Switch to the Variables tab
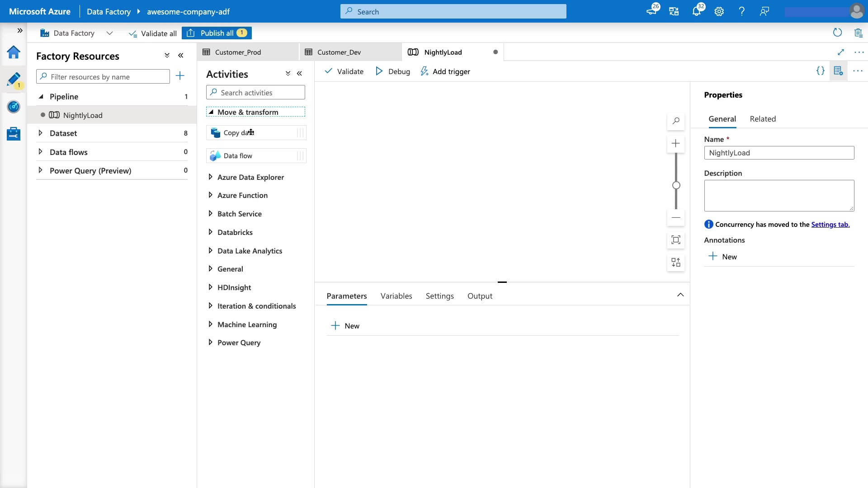This screenshot has height=488, width=868. tap(396, 296)
